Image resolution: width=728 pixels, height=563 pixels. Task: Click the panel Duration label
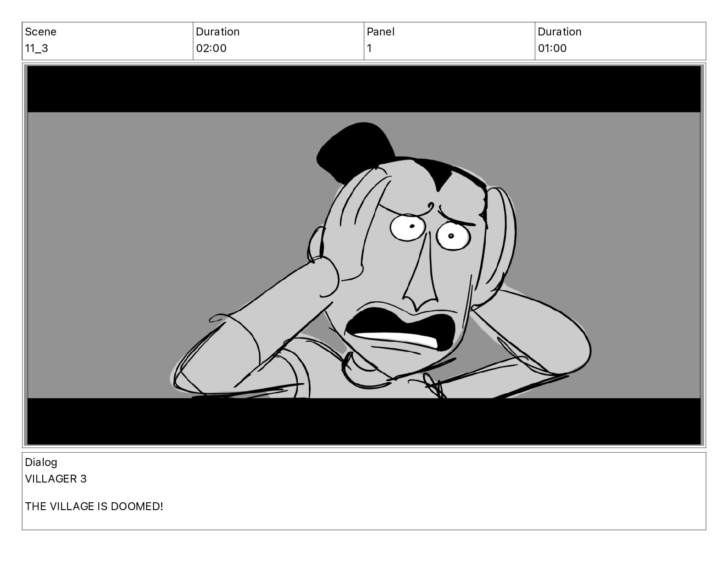[x=559, y=32]
